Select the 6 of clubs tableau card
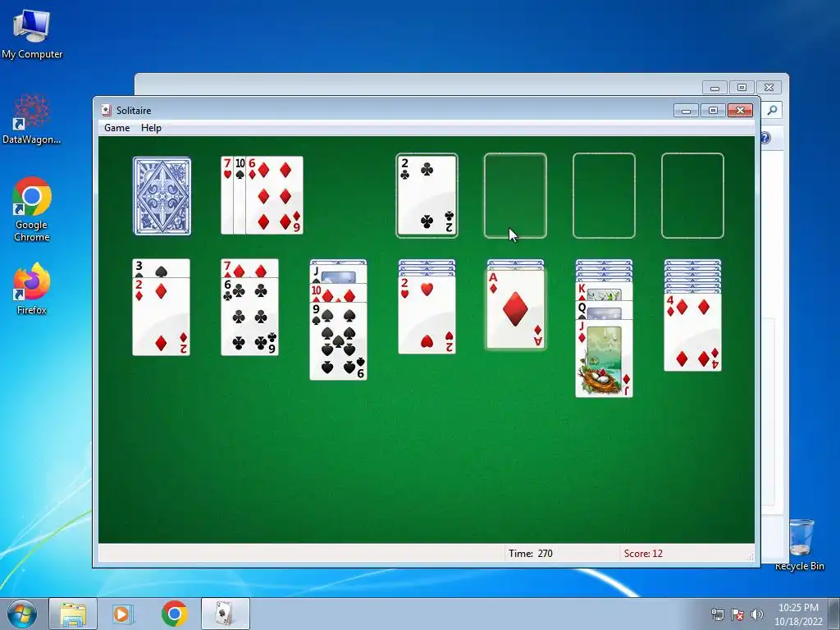The image size is (840, 630). pyautogui.click(x=249, y=316)
